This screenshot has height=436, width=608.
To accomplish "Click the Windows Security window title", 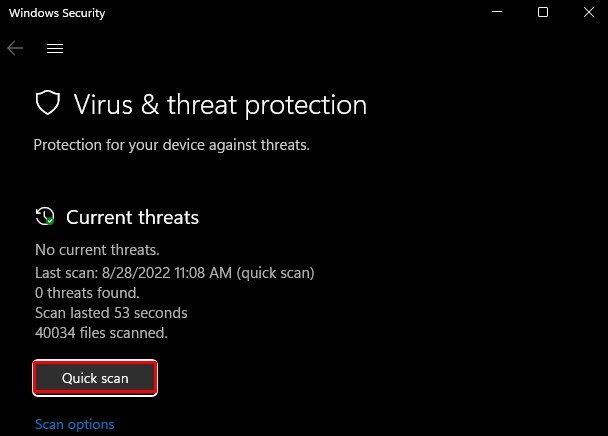I will coord(57,13).
